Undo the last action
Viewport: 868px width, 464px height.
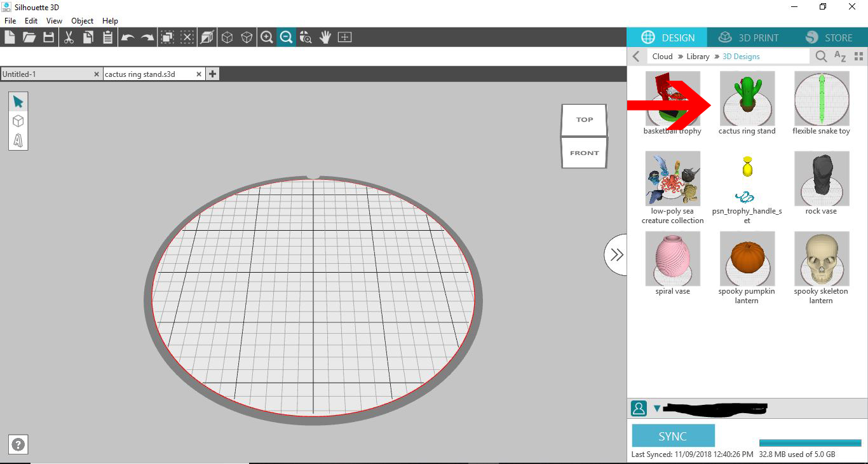point(128,38)
